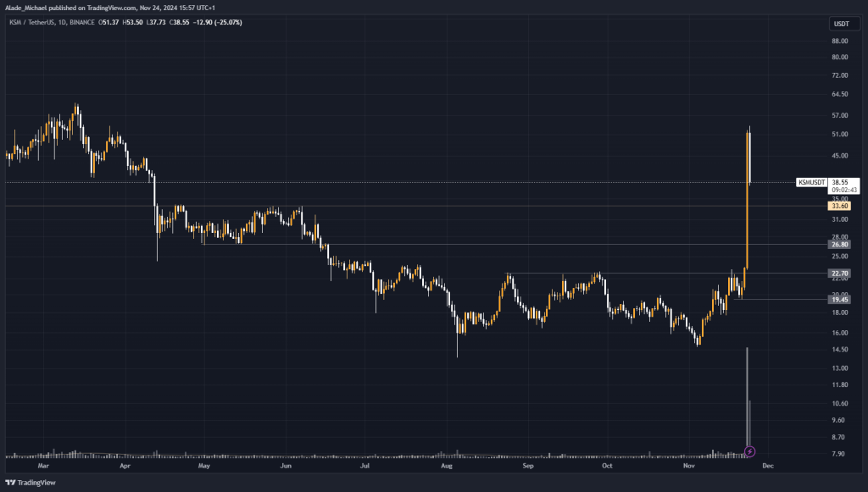868x492 pixels.
Task: Click the 22.70 resistance level label
Action: pos(840,273)
